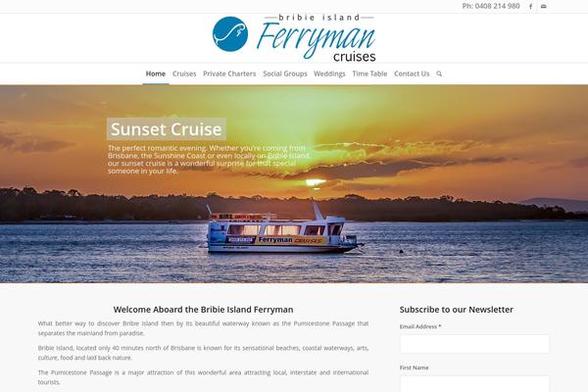The width and height of the screenshot is (588, 392).
Task: Open the Facebook icon link
Action: point(530,7)
